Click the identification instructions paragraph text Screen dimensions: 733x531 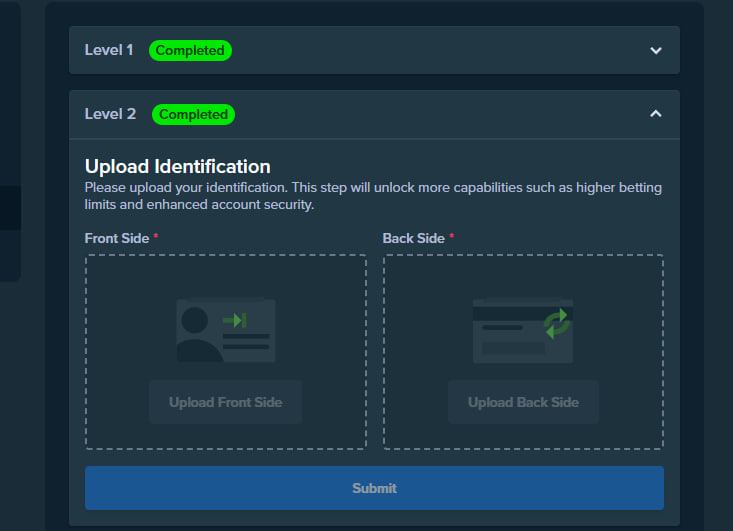point(373,196)
